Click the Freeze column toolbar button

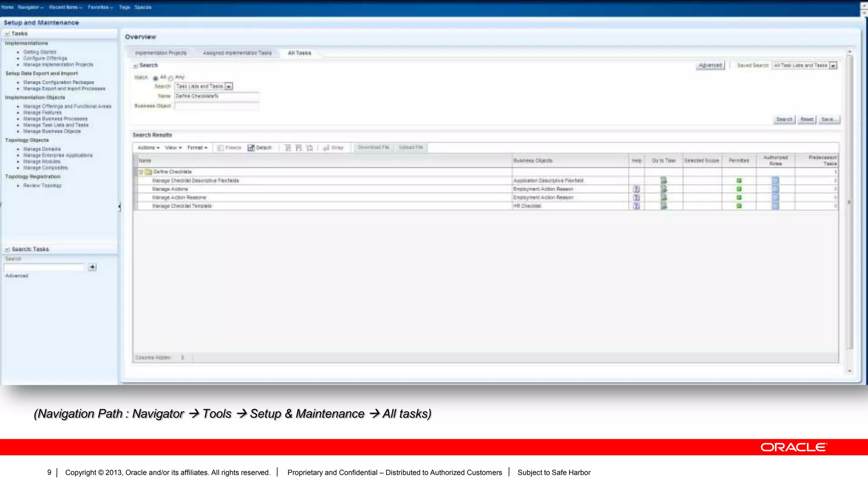pos(229,148)
